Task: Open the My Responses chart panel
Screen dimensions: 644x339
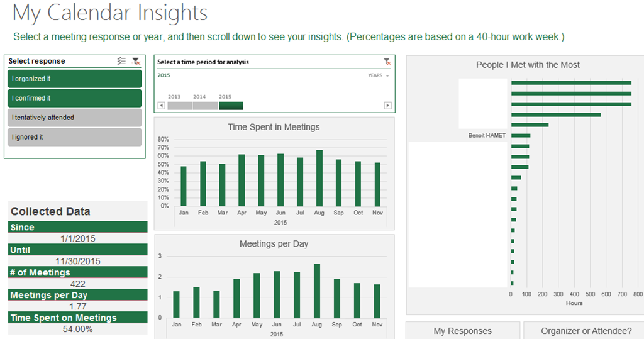Action: coord(462,331)
